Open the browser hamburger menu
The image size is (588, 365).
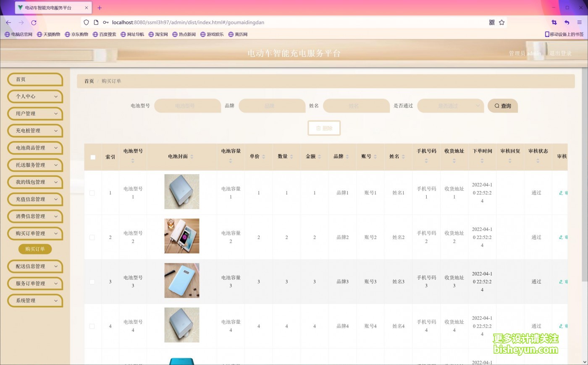point(579,23)
